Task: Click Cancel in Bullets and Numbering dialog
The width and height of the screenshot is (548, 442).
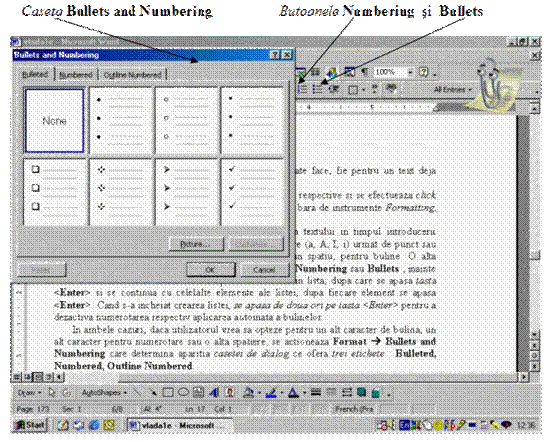Action: (265, 269)
